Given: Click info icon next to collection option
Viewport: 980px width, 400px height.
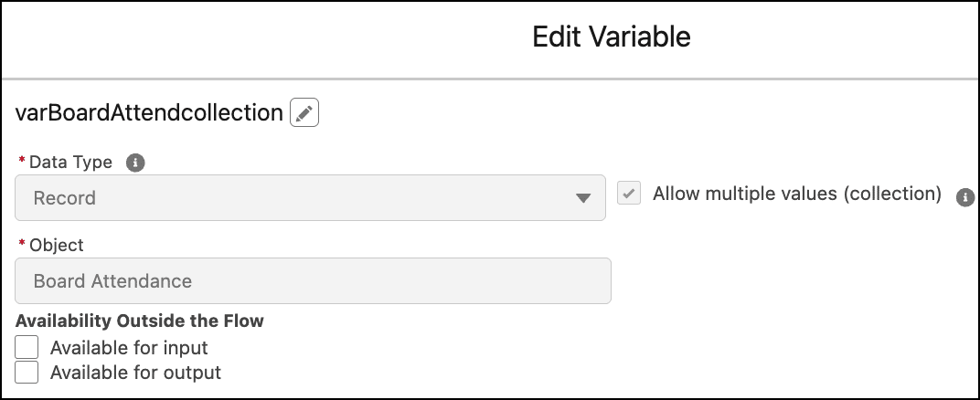Looking at the screenshot, I should pos(965,197).
